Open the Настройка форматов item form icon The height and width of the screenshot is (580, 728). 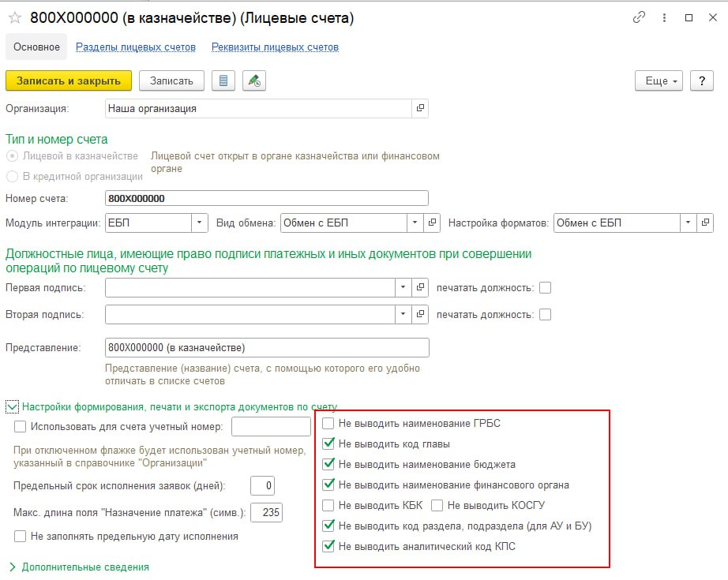pyautogui.click(x=707, y=223)
